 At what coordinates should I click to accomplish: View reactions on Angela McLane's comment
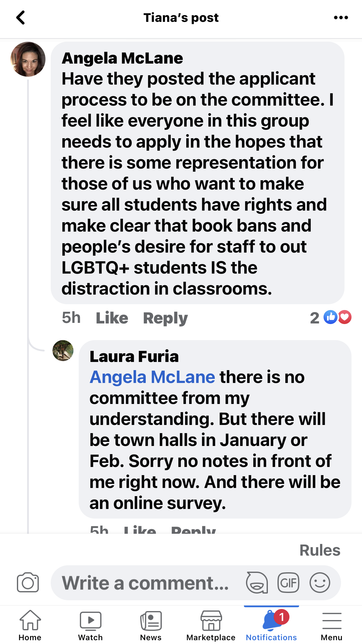(x=331, y=317)
